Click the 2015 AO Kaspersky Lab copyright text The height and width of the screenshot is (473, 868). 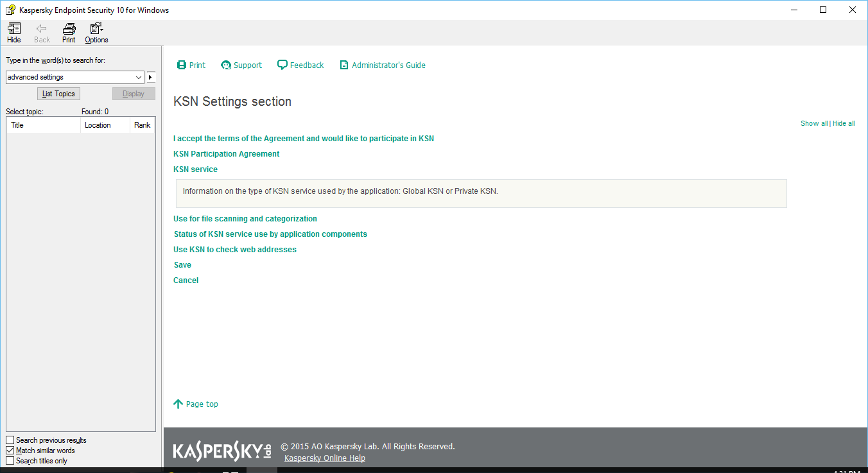point(368,447)
